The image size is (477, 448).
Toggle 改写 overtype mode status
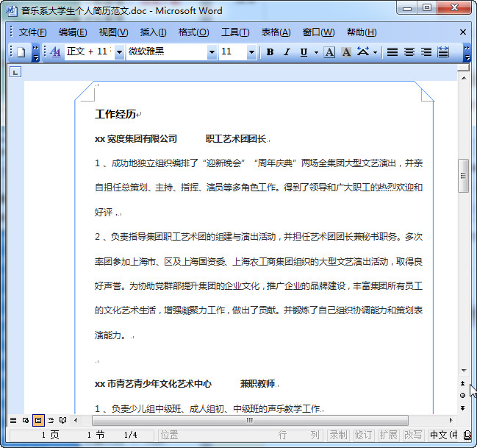[x=413, y=435]
